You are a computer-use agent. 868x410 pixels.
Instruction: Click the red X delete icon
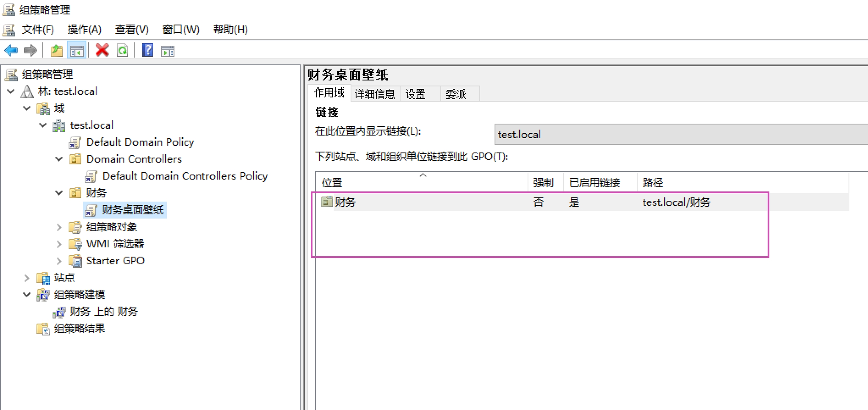click(x=102, y=50)
